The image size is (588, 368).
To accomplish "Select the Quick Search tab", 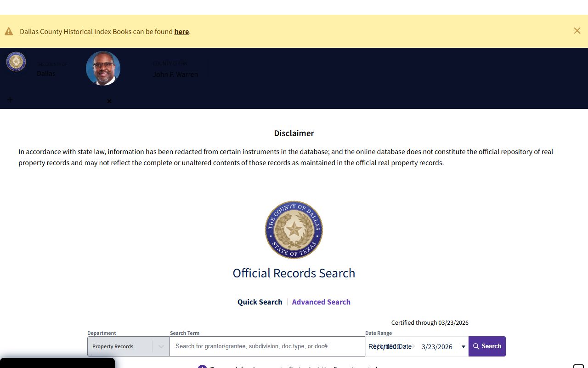I will pyautogui.click(x=260, y=302).
